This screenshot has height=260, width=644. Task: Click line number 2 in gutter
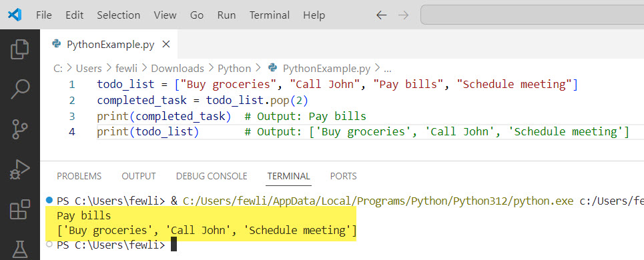[x=72, y=101]
